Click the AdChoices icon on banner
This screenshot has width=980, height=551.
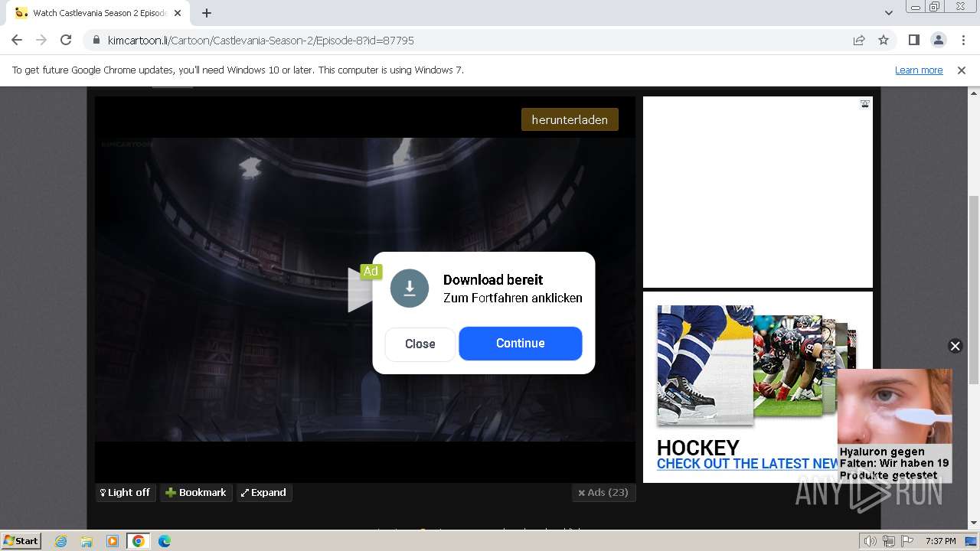(x=865, y=104)
